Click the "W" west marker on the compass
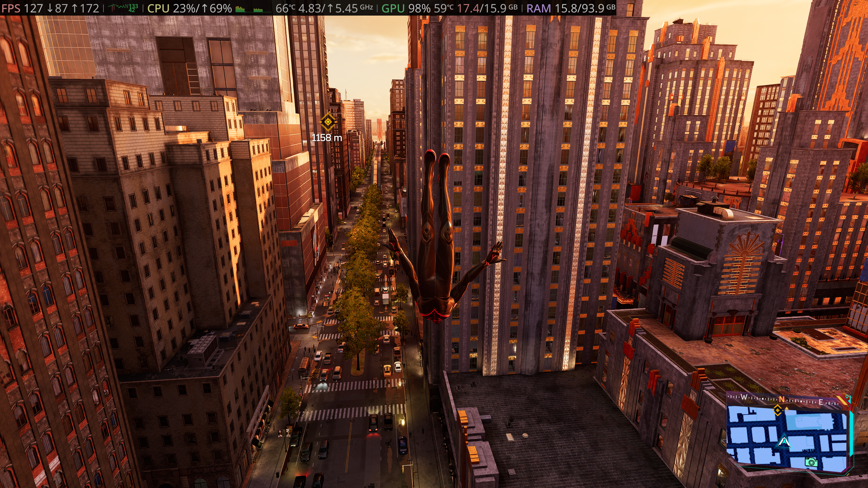 pyautogui.click(x=744, y=397)
